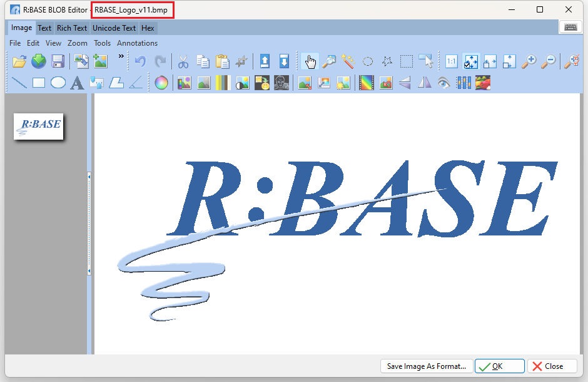Choose the rectangular marquee selection tool

point(407,61)
